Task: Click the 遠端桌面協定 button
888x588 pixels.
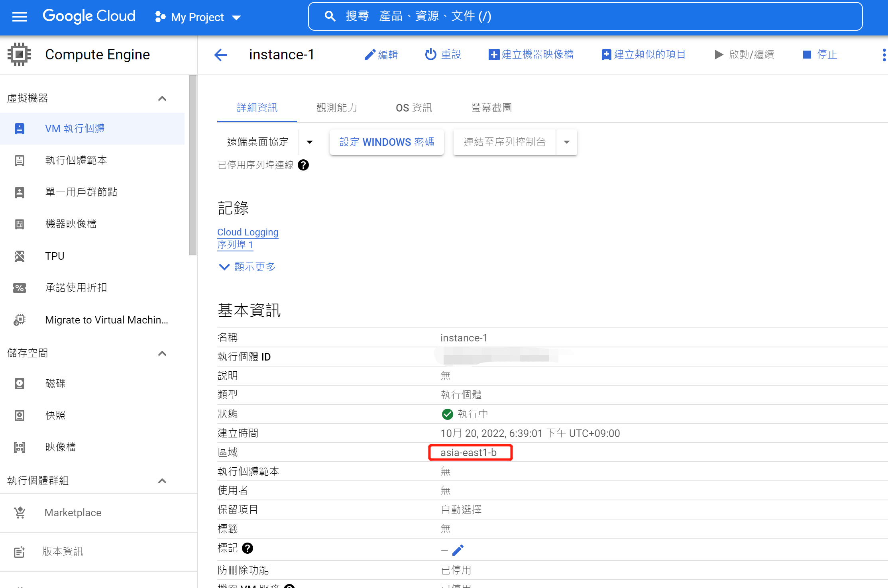Action: [258, 142]
